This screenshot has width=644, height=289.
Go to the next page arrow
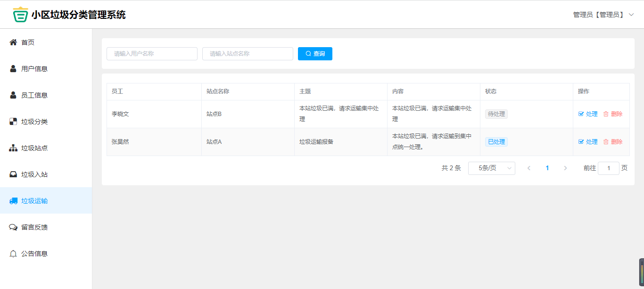pyautogui.click(x=565, y=168)
